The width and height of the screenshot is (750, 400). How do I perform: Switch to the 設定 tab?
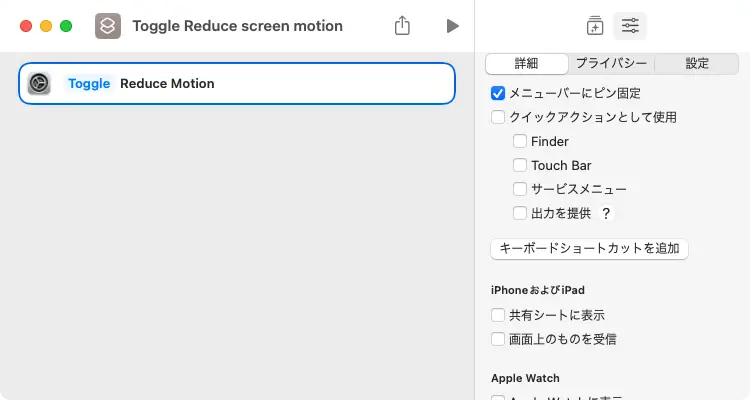pyautogui.click(x=697, y=64)
